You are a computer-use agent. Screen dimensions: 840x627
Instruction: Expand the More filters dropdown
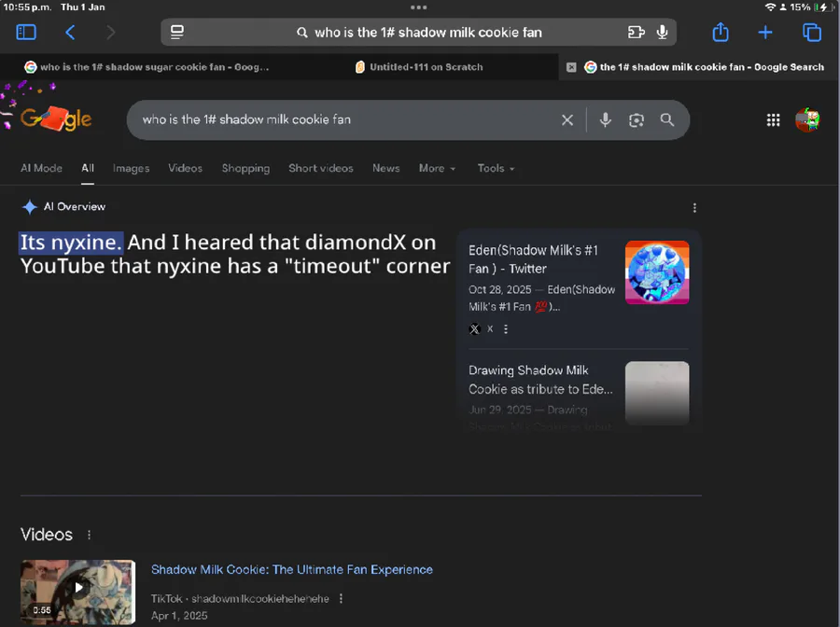(437, 168)
